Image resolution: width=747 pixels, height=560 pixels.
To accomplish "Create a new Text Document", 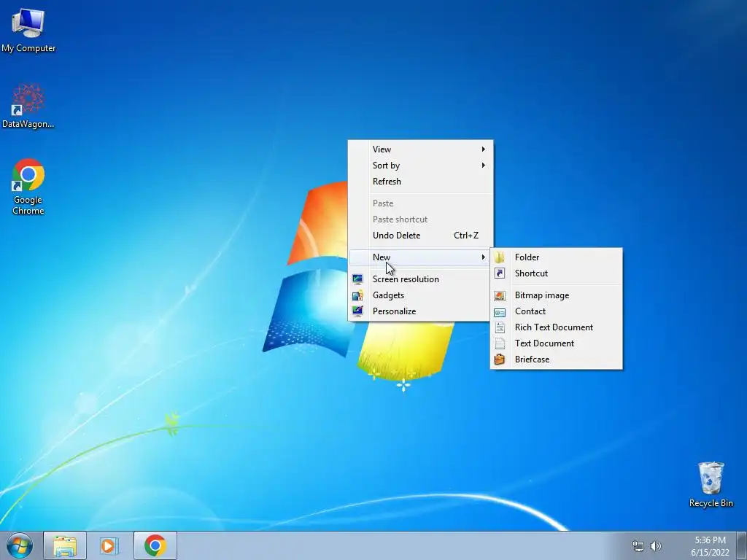I will pyautogui.click(x=557, y=343).
